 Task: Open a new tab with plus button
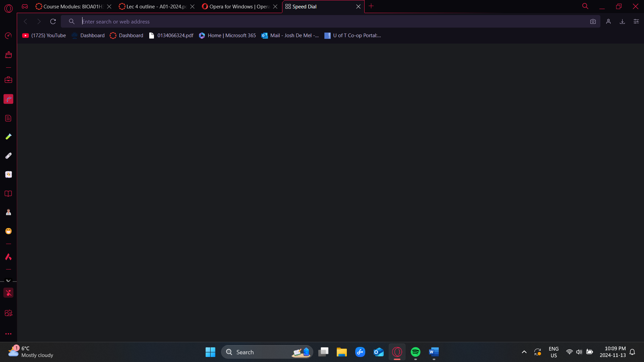click(x=371, y=6)
